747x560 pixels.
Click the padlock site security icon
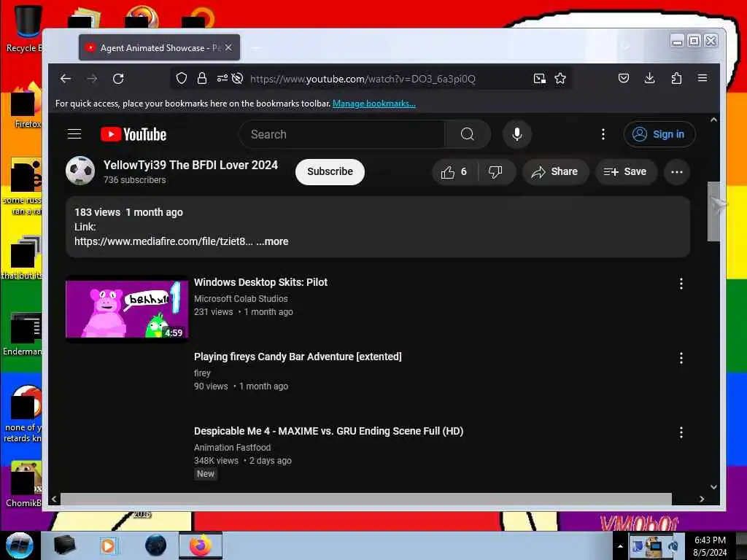tap(202, 79)
